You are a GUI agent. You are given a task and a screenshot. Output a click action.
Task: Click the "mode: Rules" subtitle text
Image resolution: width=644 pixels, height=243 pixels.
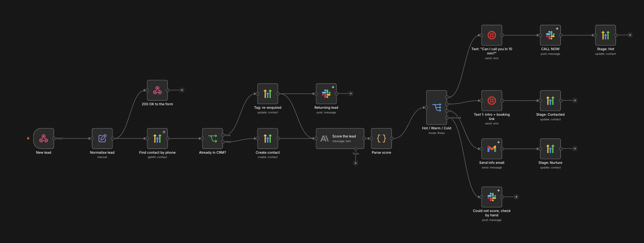click(x=437, y=133)
